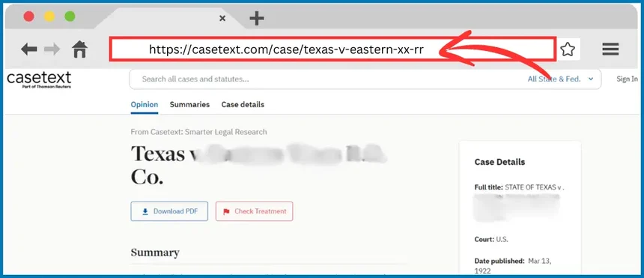Switch to the Summaries tab
The width and height of the screenshot is (644, 278).
tap(189, 104)
